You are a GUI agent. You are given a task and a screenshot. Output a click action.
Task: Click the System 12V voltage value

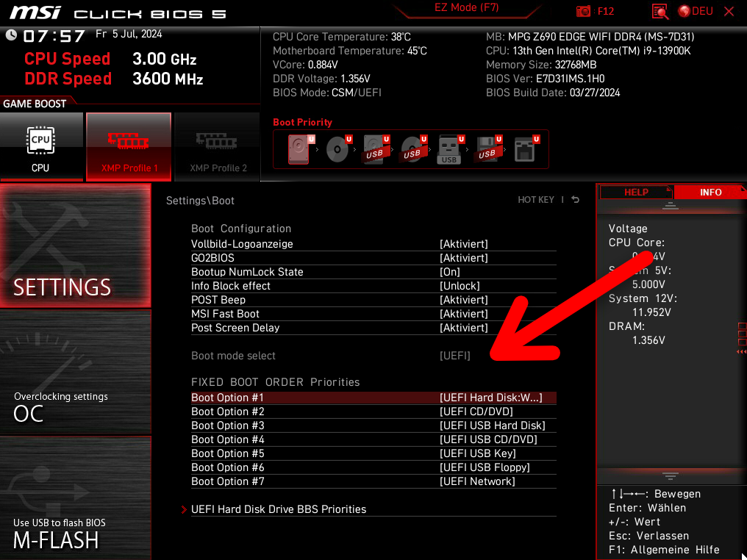[x=651, y=312]
